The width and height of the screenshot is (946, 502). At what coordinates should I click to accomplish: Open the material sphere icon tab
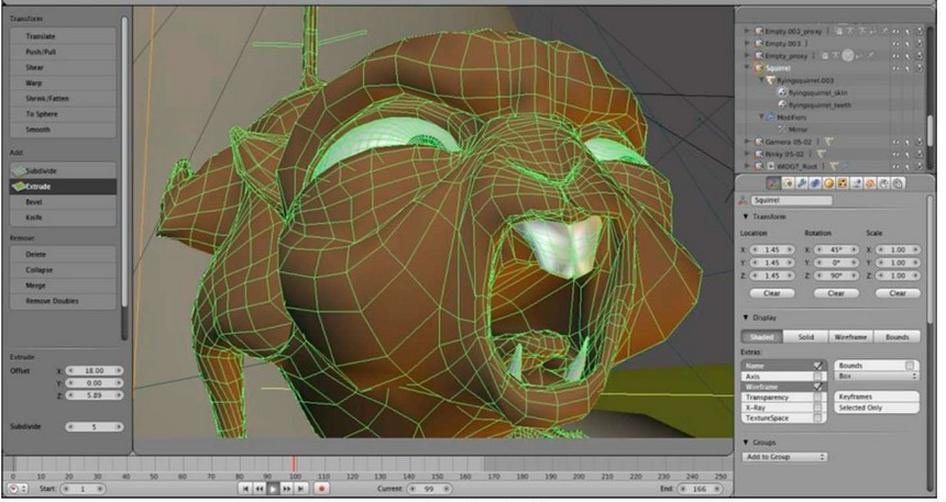[x=829, y=183]
